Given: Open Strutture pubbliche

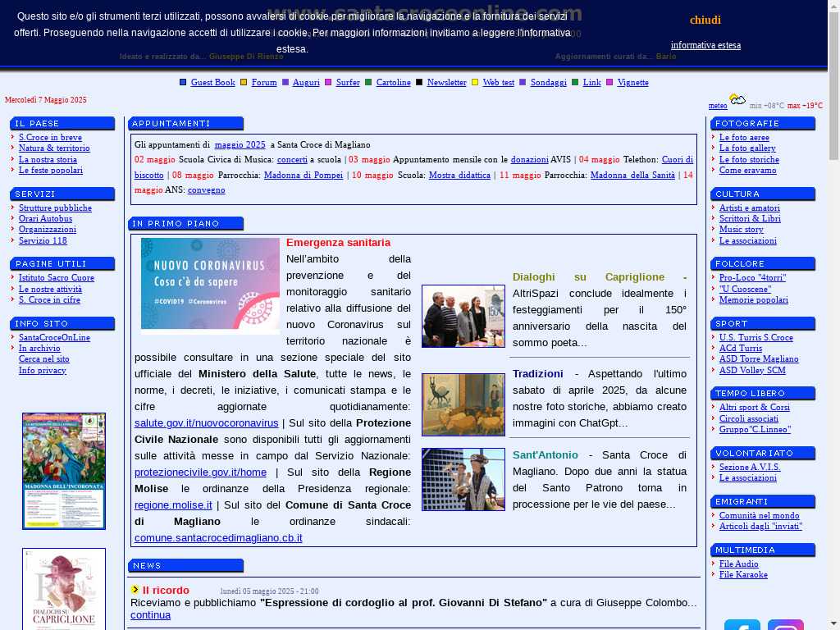Looking at the screenshot, I should pos(55,208).
